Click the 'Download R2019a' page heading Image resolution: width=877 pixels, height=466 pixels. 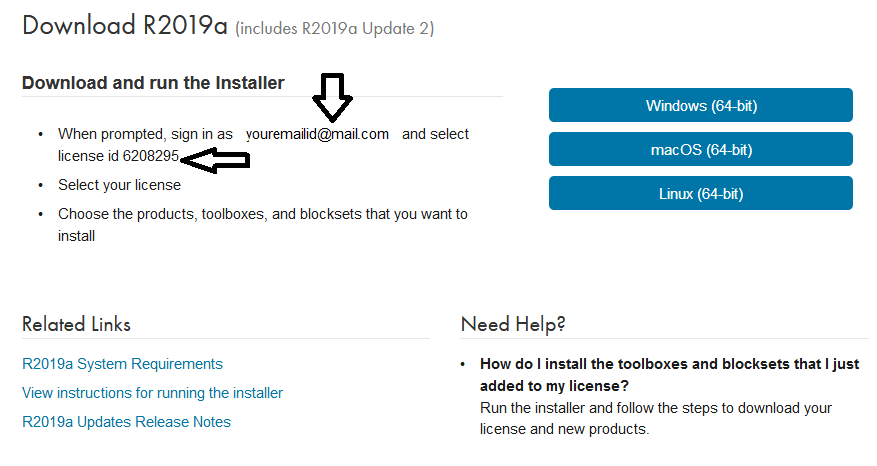(124, 27)
